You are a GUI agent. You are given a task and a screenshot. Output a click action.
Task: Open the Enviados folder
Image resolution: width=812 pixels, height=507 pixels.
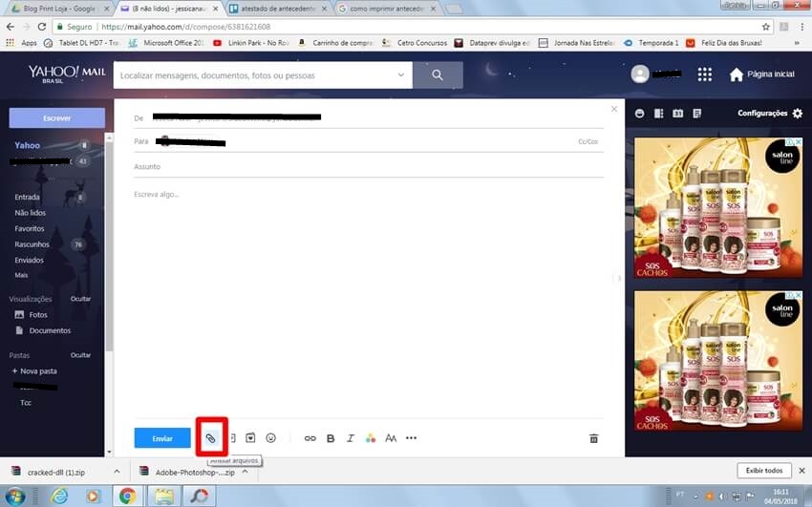(29, 260)
